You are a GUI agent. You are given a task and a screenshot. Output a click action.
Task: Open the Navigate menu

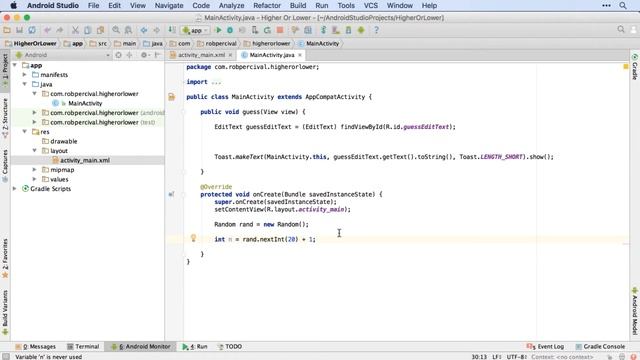(169, 6)
